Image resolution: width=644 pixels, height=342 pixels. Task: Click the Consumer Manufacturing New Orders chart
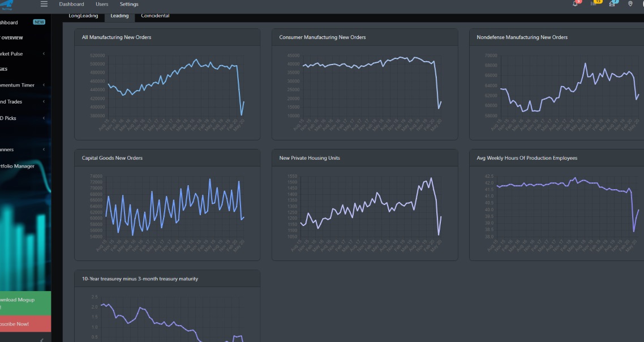pos(364,92)
